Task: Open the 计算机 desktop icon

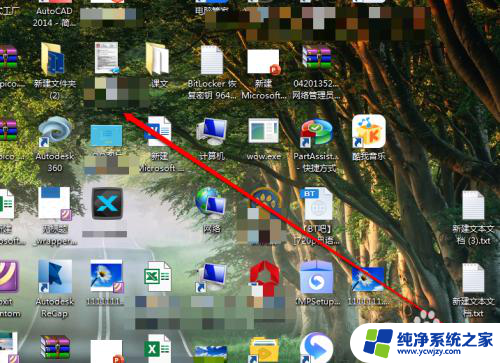Action: 212,131
